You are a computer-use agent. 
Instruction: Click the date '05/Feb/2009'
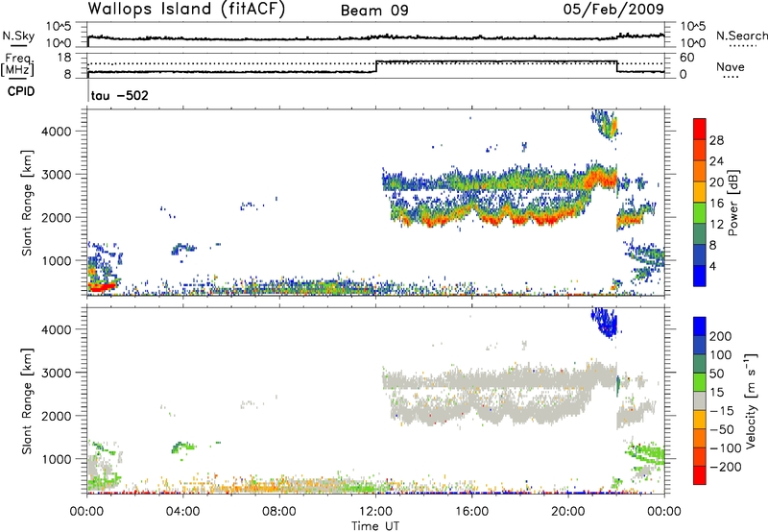click(613, 9)
